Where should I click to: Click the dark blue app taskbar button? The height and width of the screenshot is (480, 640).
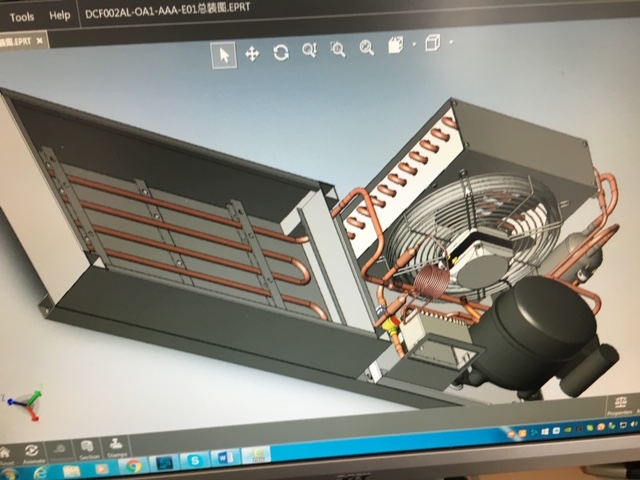164,463
